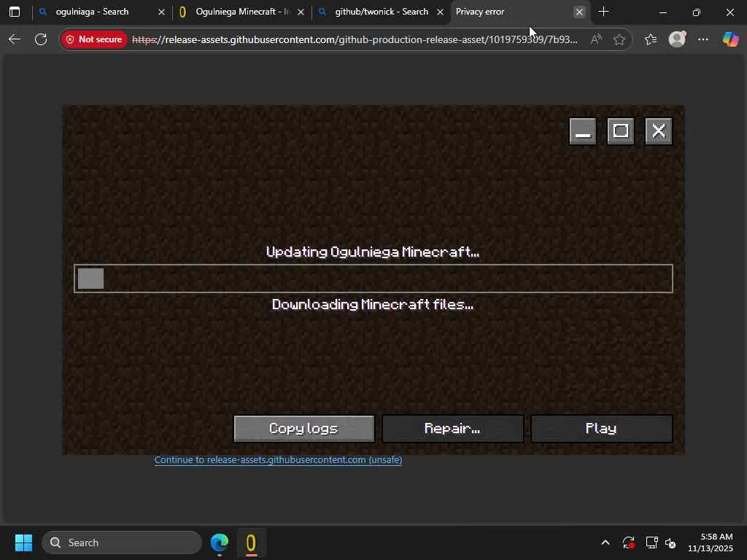Add this page to favorites star

coord(619,39)
